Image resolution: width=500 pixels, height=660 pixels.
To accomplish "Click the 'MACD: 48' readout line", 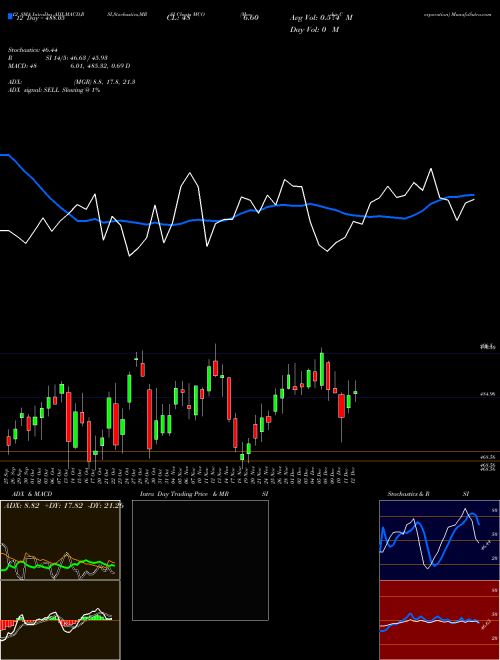I will pyautogui.click(x=69, y=66).
